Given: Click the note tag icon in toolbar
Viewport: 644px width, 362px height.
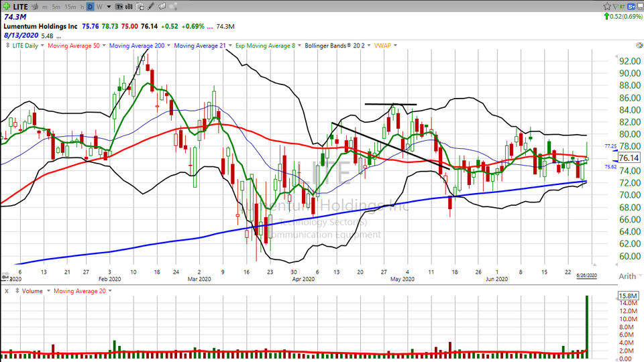Looking at the screenshot, I should 162,7.
